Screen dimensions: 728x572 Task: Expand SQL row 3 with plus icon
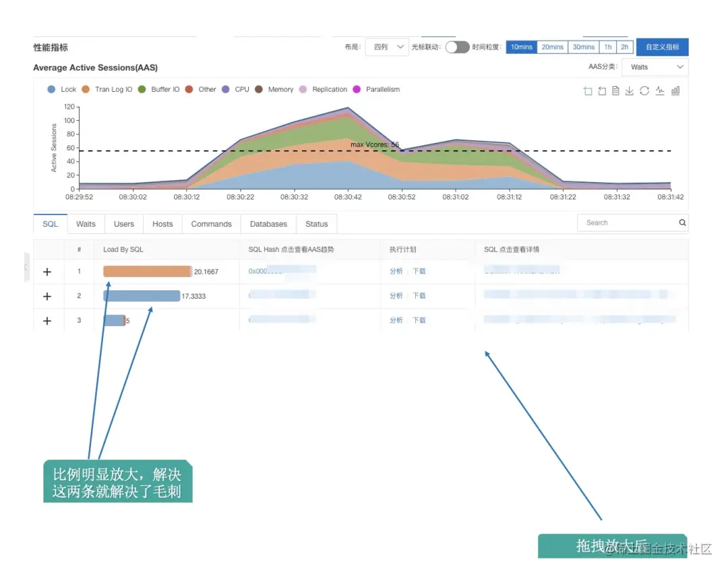point(47,321)
